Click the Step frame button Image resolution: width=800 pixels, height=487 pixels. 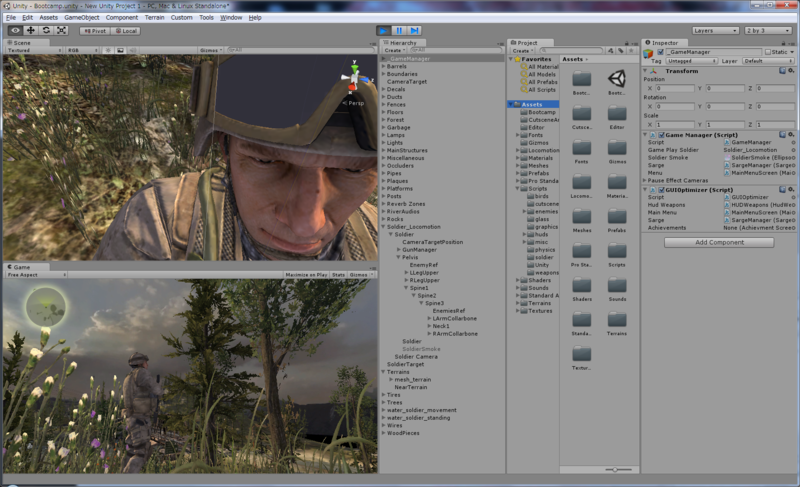coord(415,31)
